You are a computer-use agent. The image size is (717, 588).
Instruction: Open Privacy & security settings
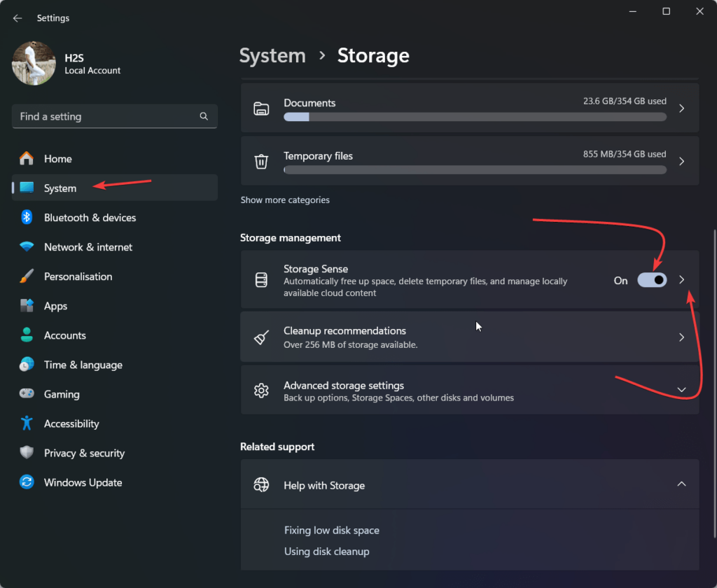click(114, 453)
